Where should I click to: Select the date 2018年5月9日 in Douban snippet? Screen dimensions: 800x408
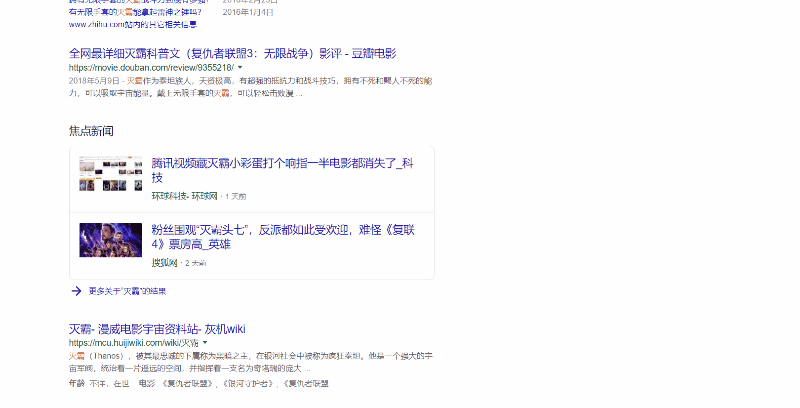click(x=94, y=81)
